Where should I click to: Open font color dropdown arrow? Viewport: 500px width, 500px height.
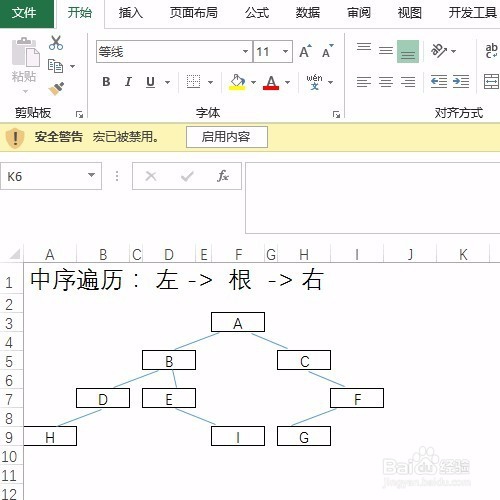coord(287,82)
